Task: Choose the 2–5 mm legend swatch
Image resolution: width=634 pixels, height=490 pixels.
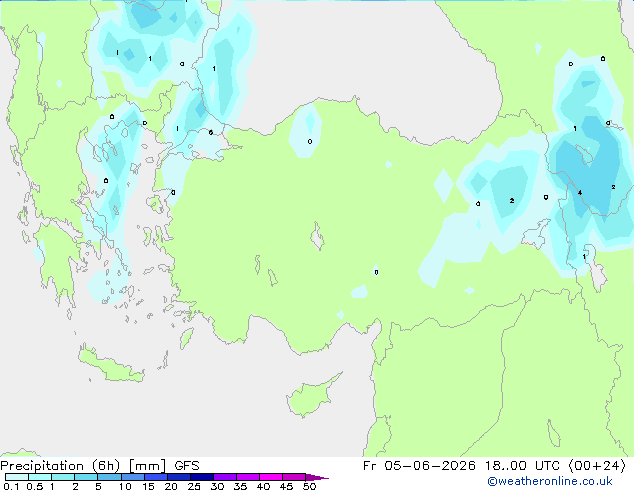Action: click(86, 477)
